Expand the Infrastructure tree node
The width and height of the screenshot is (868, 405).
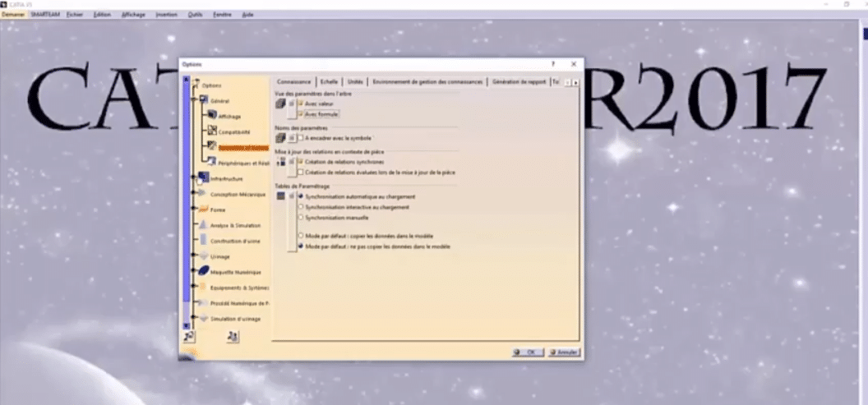pyautogui.click(x=194, y=178)
